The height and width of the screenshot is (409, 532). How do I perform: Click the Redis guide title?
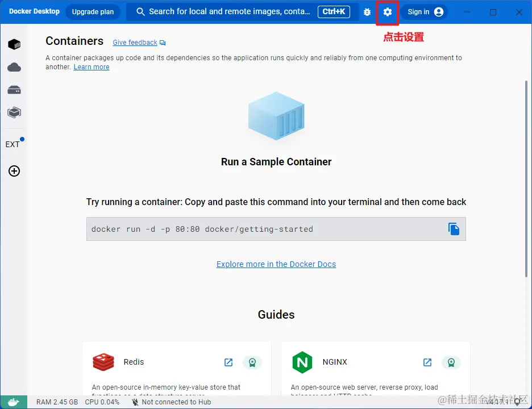coord(134,362)
